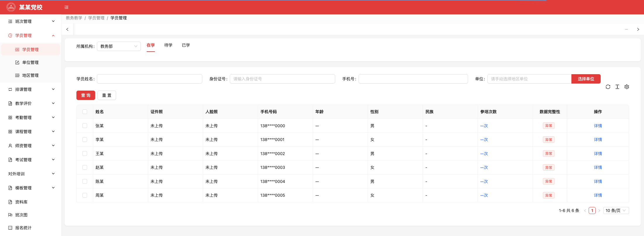Click the 查询 search button
This screenshot has height=236, width=644.
tap(86, 95)
